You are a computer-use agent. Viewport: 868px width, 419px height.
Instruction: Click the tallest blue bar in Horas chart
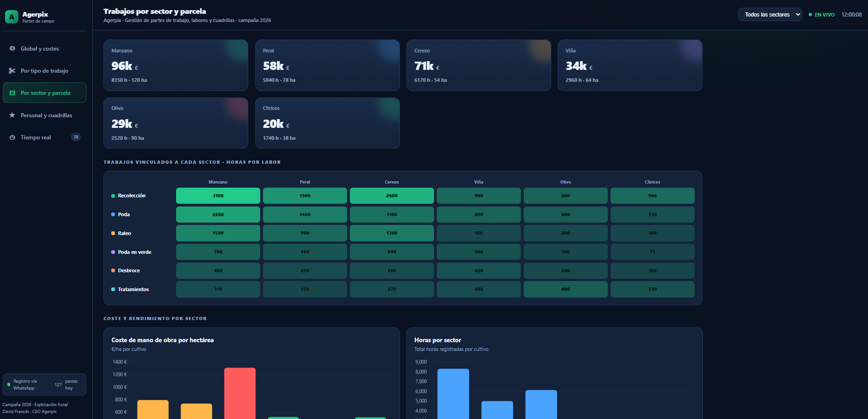coord(453,394)
